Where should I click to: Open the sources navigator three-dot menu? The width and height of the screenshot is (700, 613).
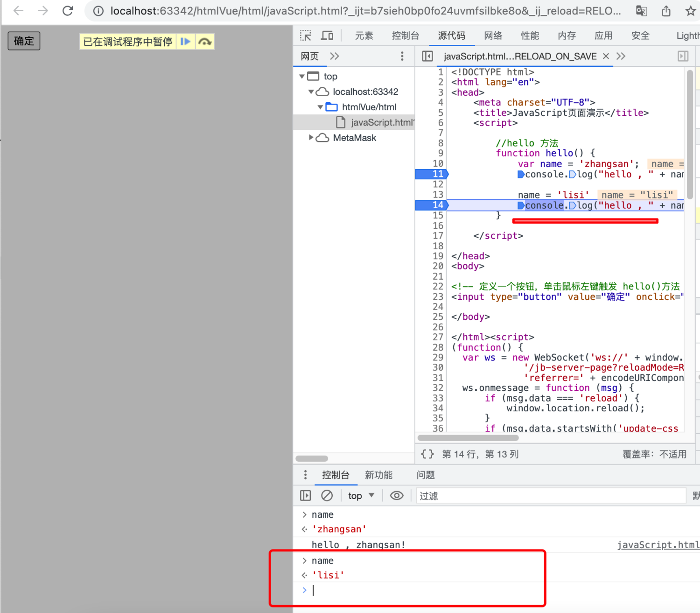coord(402,56)
